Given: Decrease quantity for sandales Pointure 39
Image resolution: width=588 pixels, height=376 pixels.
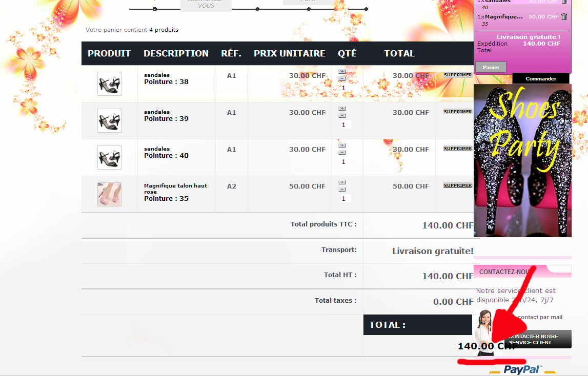Looking at the screenshot, I should point(342,115).
